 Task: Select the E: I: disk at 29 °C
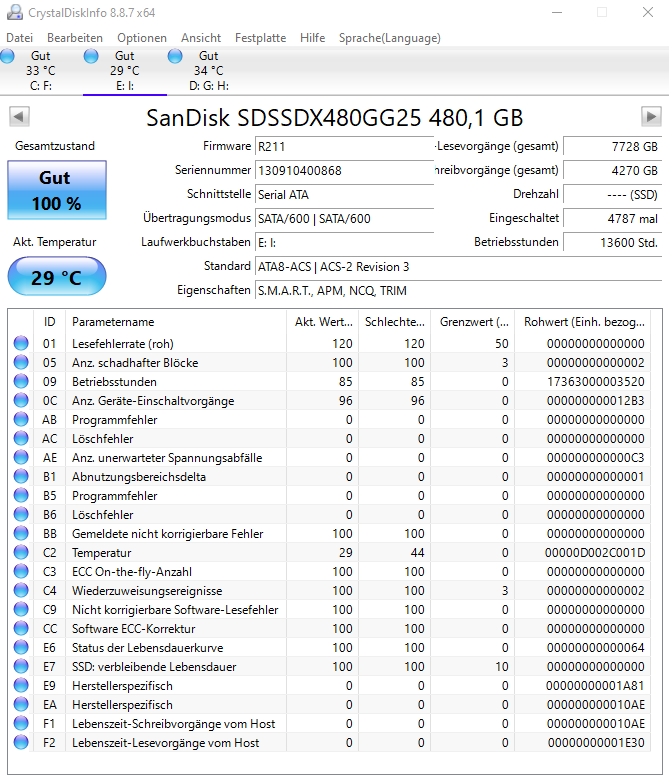click(125, 70)
